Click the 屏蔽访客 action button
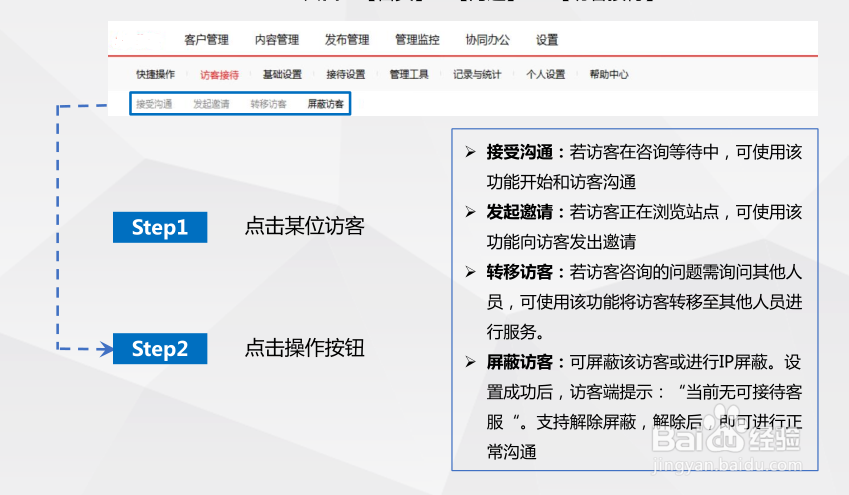Viewport: 849px width, 495px height. (x=325, y=103)
